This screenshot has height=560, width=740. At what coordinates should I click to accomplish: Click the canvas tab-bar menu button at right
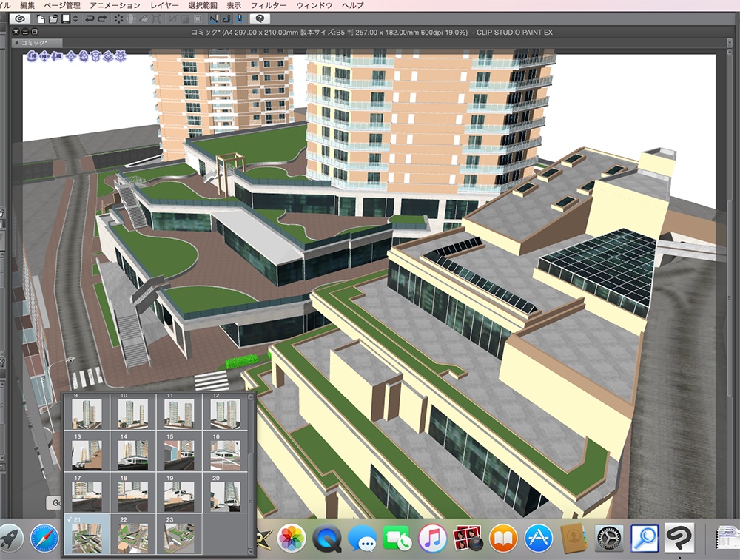(x=730, y=43)
